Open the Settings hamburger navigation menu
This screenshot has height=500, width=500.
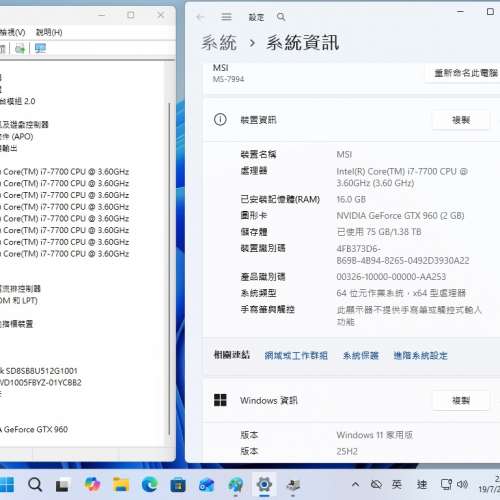point(226,17)
